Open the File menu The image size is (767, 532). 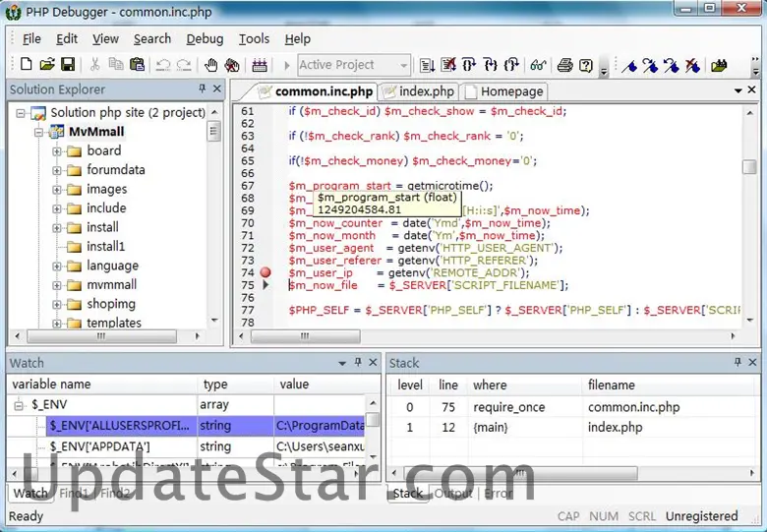coord(31,38)
